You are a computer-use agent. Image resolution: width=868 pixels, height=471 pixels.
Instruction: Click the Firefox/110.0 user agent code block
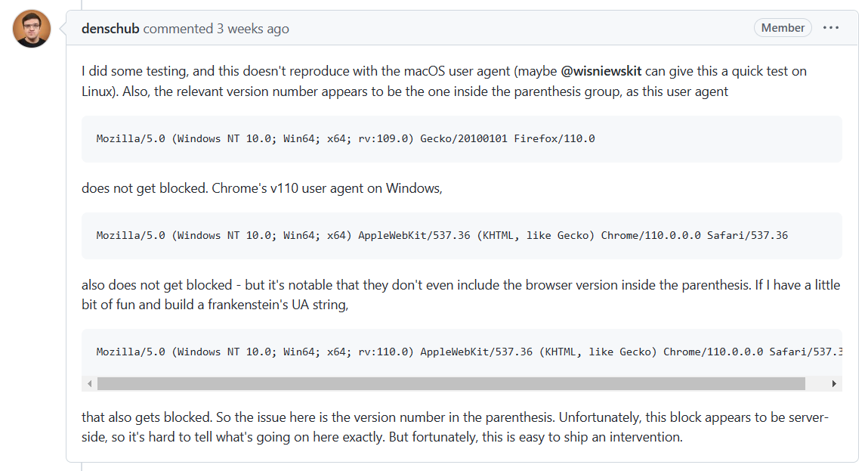point(345,139)
